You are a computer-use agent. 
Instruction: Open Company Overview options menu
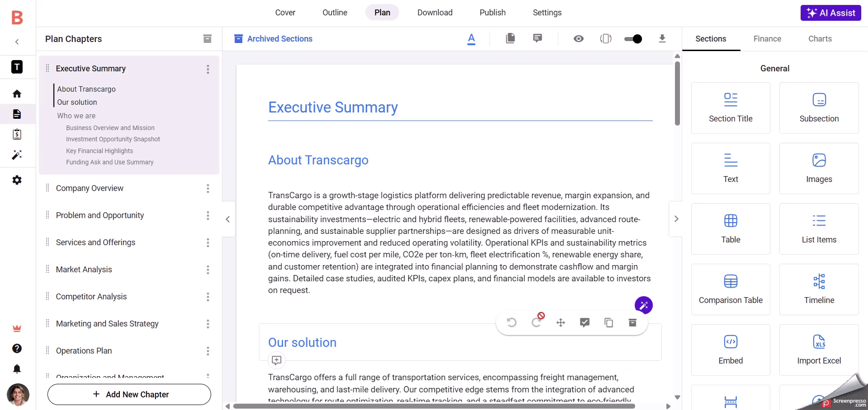[x=208, y=188]
